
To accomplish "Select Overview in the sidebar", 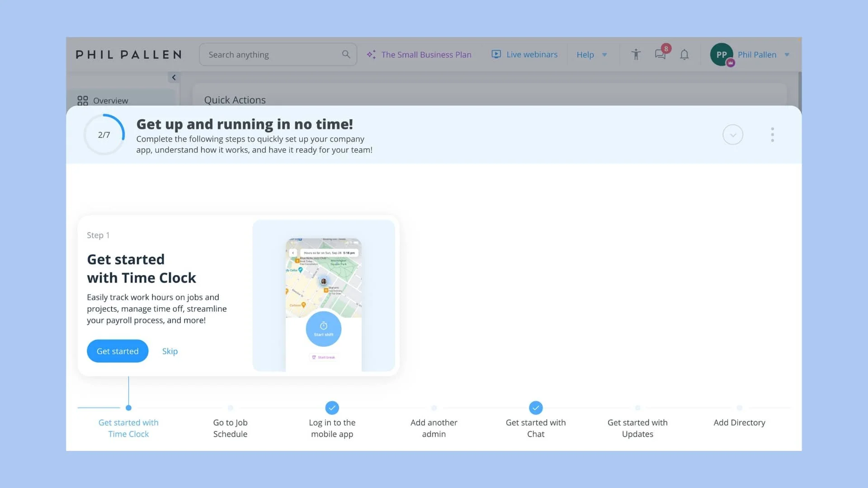I will [110, 100].
